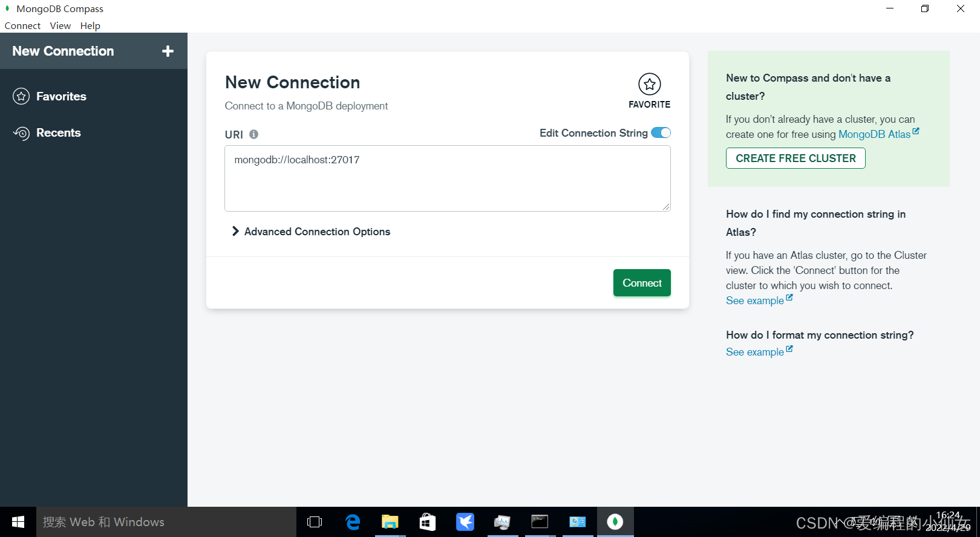Expand Advanced Connection Options

[311, 232]
